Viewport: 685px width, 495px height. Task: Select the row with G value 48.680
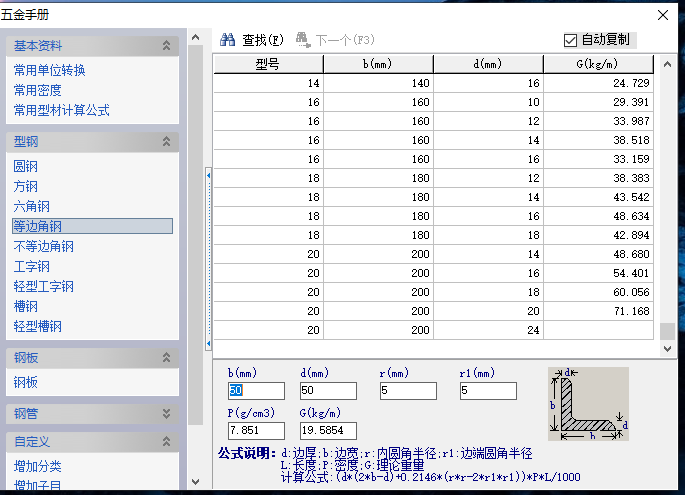433,254
